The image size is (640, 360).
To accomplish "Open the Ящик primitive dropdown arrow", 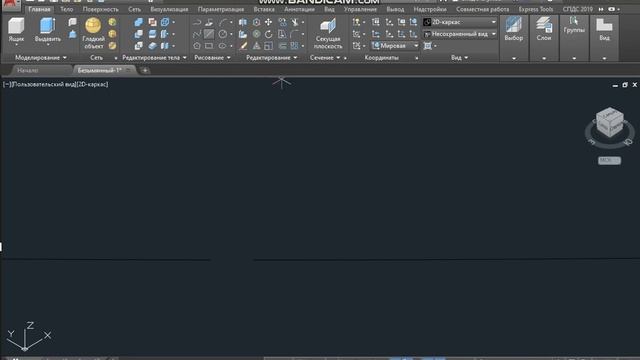I will tap(16, 45).
